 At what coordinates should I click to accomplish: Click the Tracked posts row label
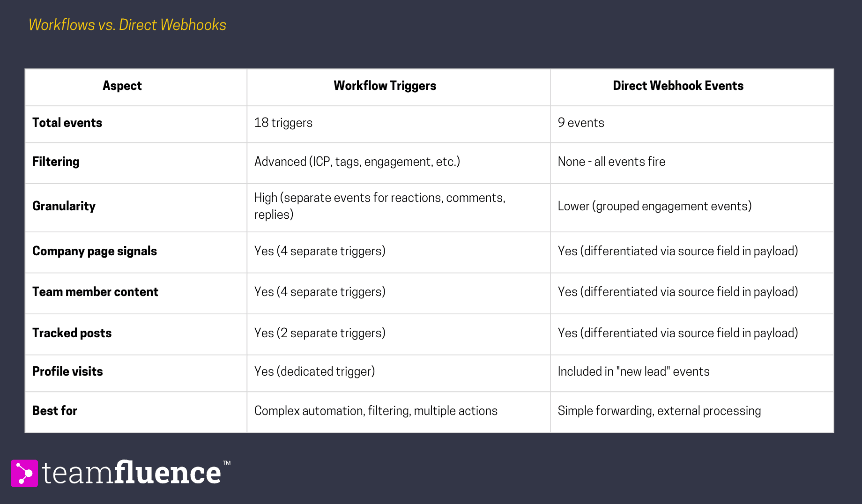pyautogui.click(x=72, y=333)
